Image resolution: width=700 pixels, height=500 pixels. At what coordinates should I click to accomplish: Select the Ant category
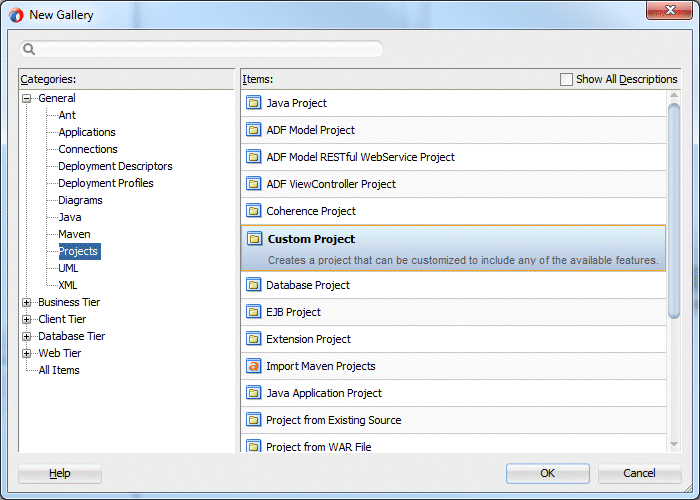[x=67, y=115]
